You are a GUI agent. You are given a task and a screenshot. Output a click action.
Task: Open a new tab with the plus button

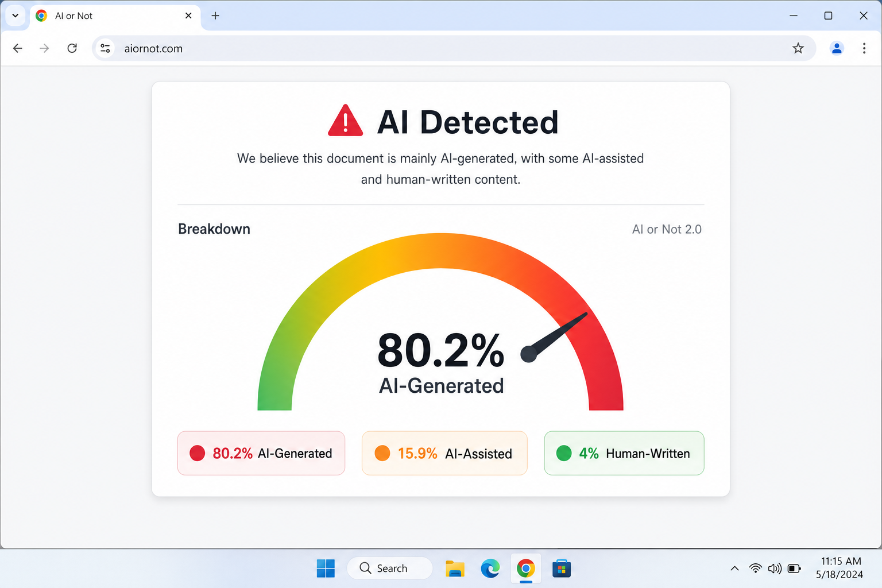pyautogui.click(x=215, y=16)
